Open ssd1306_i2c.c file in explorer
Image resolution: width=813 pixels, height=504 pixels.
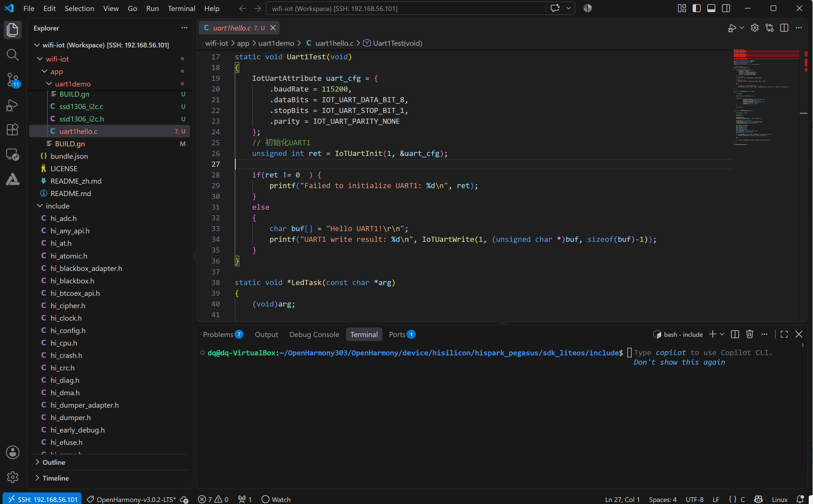click(110, 106)
